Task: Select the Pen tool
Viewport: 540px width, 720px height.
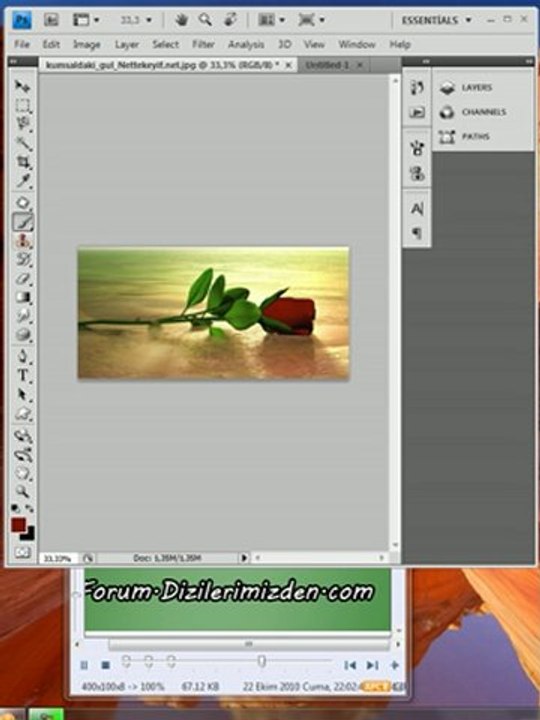Action: [22, 356]
